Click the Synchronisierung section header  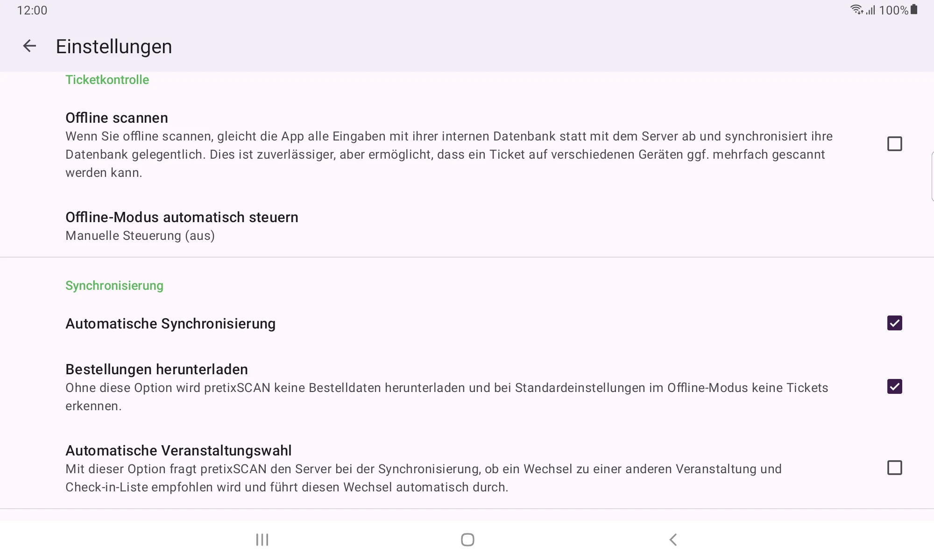click(114, 286)
